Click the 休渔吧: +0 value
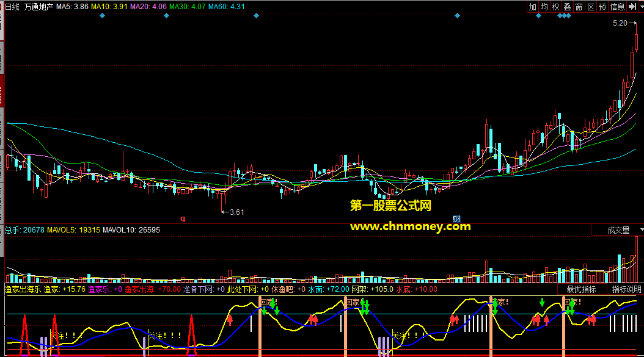The image size is (644, 357). pos(288,289)
